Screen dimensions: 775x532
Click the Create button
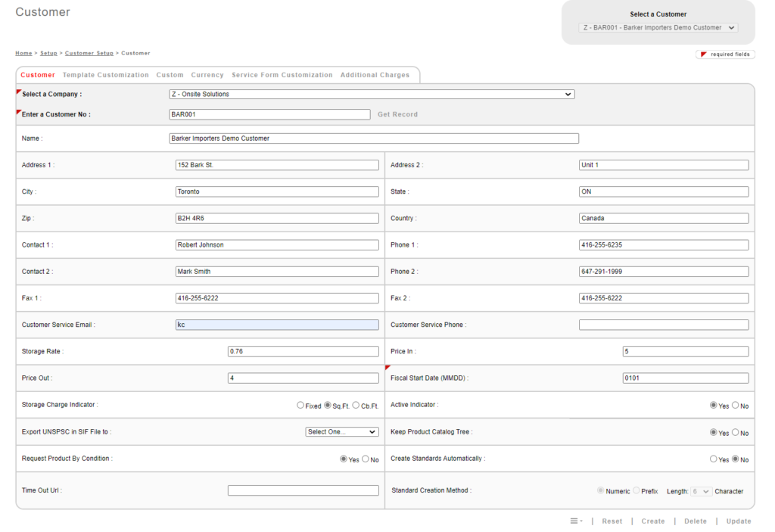[x=653, y=521]
